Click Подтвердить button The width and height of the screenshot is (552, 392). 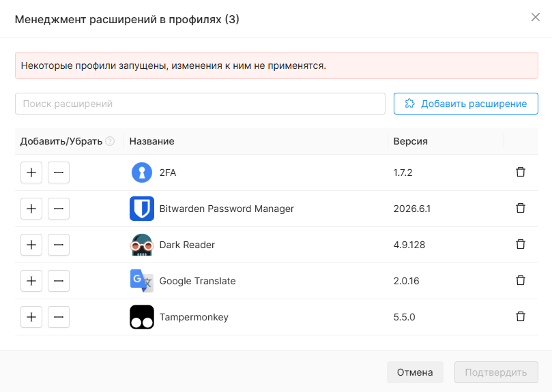[x=496, y=372]
